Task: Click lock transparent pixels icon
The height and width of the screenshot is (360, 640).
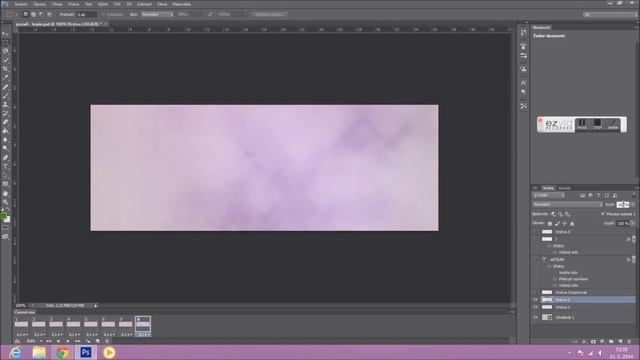Action: point(550,224)
